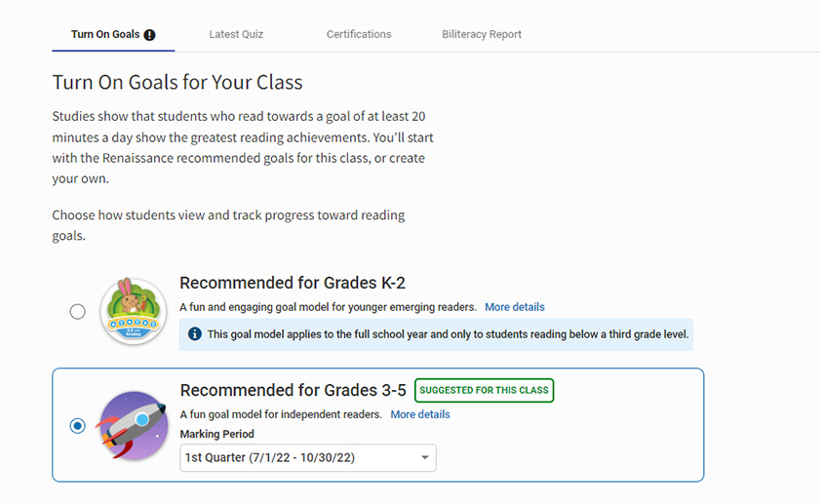
Task: Click the bunny badge K-2 goal icon
Action: pyautogui.click(x=134, y=311)
